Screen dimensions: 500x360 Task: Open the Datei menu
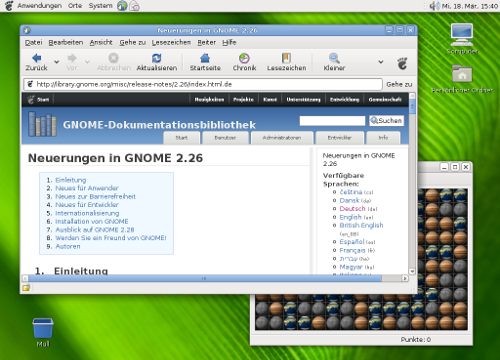pyautogui.click(x=33, y=42)
